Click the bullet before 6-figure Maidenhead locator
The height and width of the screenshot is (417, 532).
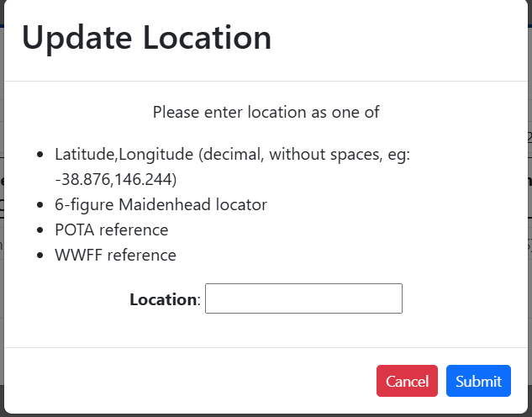42,205
